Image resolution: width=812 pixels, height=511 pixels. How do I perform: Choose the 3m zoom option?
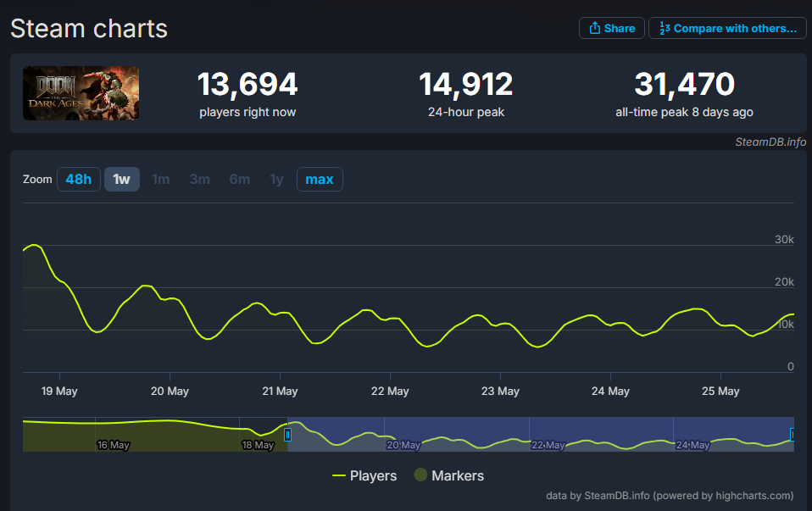coord(199,179)
